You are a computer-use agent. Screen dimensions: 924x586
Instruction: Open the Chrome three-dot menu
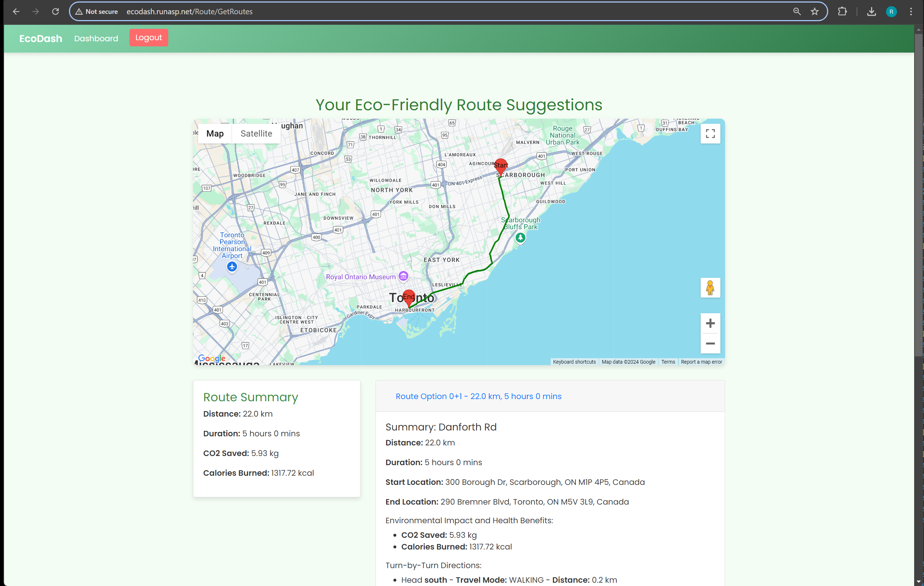tap(911, 12)
